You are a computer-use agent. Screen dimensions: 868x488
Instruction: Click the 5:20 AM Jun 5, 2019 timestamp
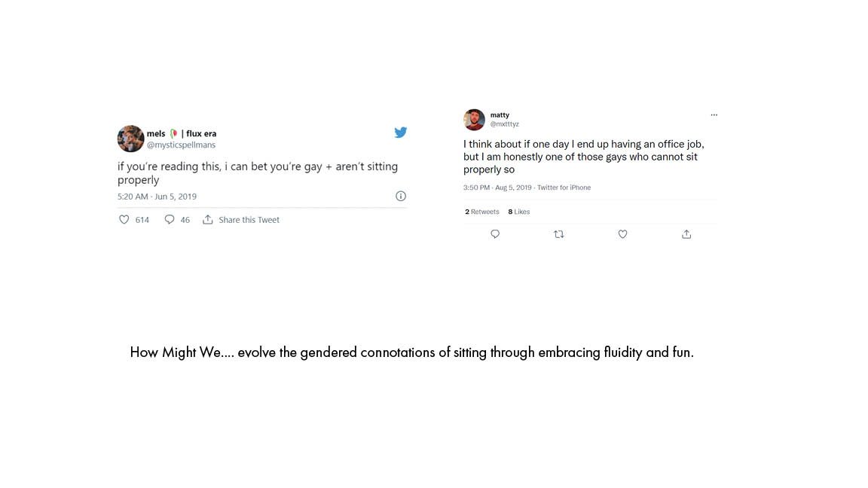157,197
